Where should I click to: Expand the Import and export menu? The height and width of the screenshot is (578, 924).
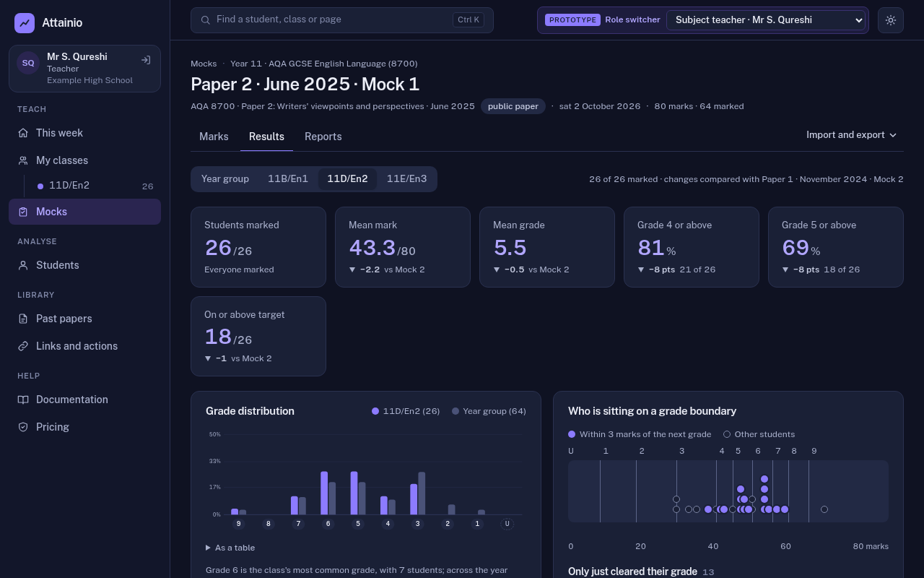point(851,135)
